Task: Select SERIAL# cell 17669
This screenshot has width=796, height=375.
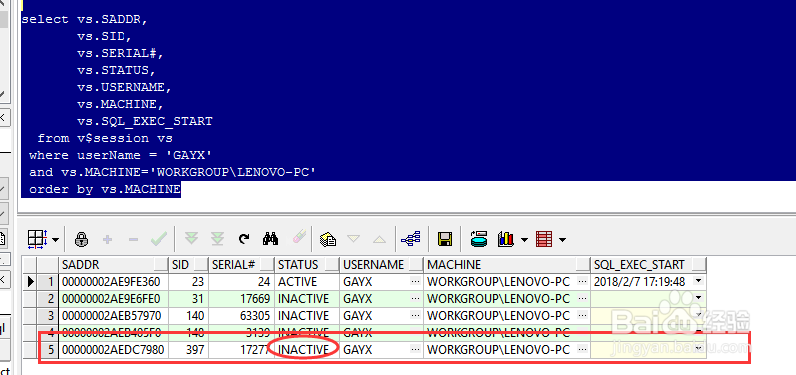Action: pyautogui.click(x=241, y=298)
